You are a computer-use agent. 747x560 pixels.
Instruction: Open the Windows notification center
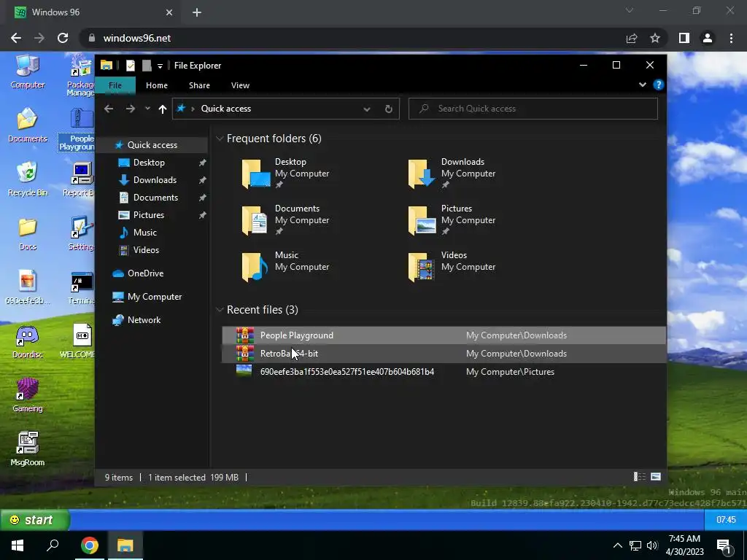click(724, 546)
